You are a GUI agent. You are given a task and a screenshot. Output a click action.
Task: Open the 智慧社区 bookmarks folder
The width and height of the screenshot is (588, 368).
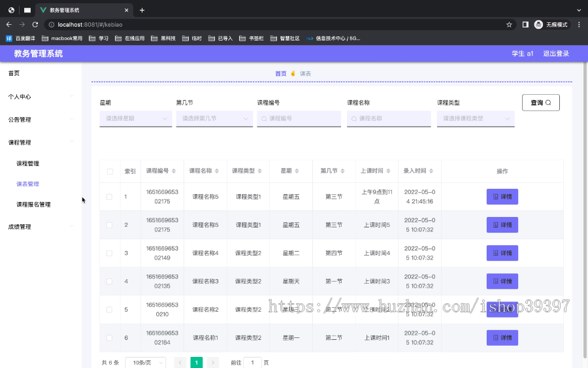click(x=285, y=39)
